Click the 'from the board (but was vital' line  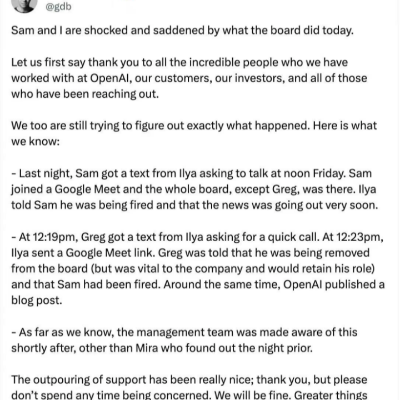click(193, 269)
